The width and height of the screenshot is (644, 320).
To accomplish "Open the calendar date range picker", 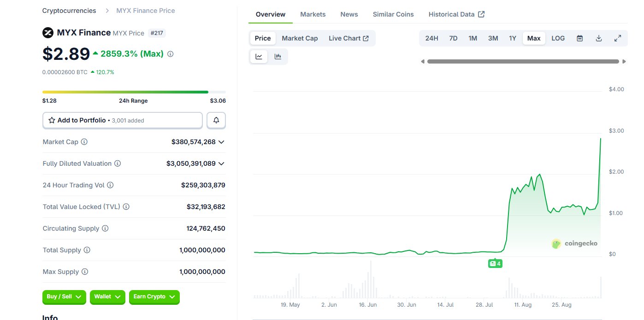I will (x=580, y=38).
